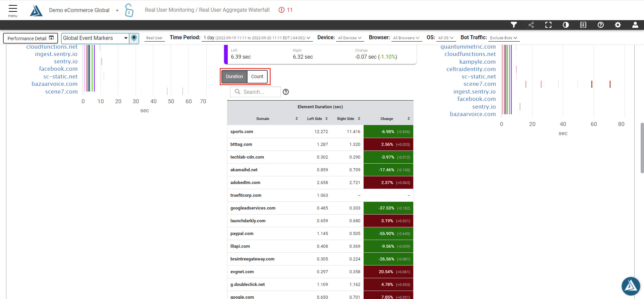This screenshot has height=299, width=644.
Task: Open the filmstrip info icon
Action: 583,25
